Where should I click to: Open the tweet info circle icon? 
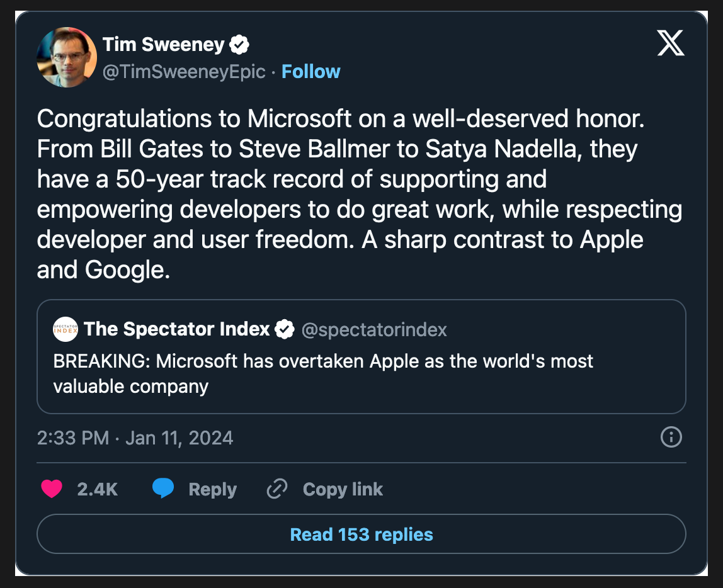point(671,437)
